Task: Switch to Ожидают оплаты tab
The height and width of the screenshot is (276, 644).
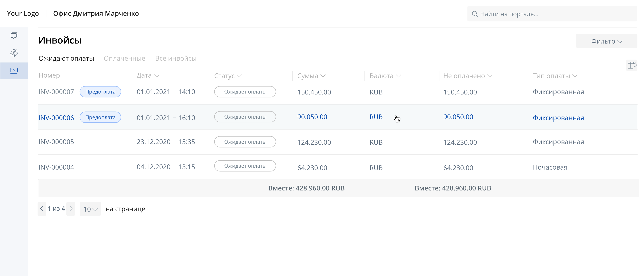Action: coord(66,58)
